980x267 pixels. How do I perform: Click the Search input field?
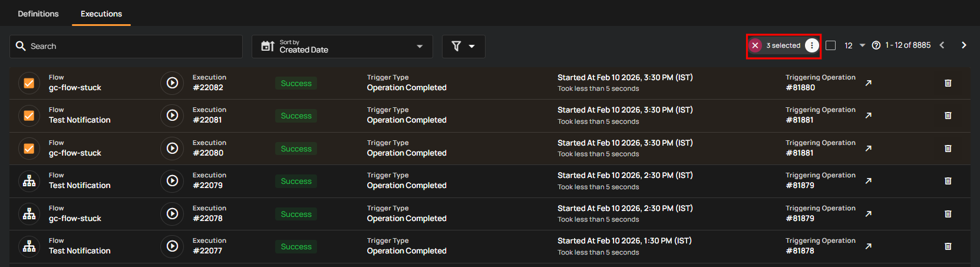[x=126, y=47]
